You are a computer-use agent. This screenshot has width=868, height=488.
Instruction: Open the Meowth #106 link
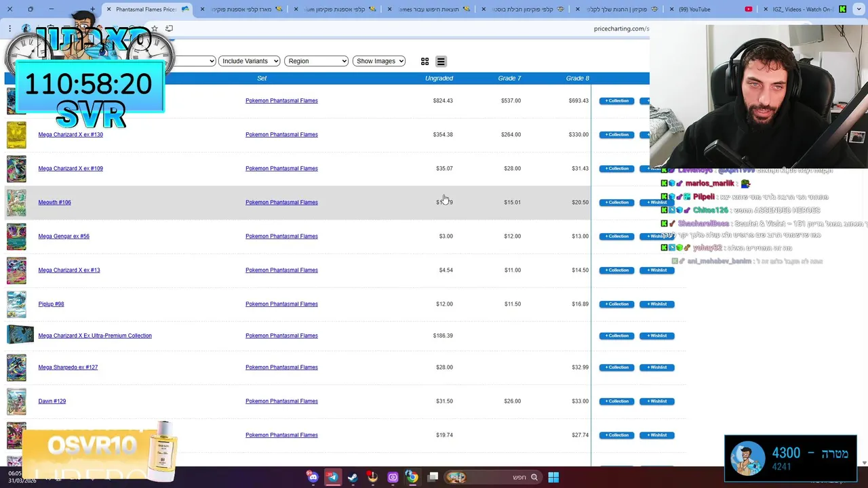[54, 203]
